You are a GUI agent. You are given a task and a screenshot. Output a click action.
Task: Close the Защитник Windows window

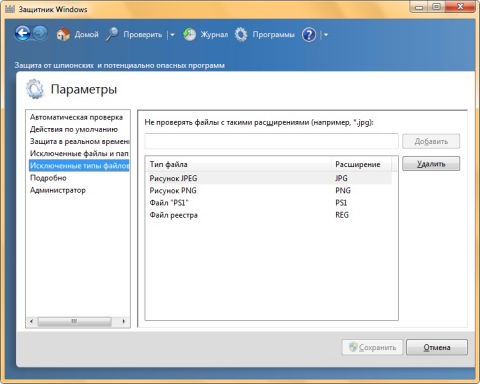(460, 7)
